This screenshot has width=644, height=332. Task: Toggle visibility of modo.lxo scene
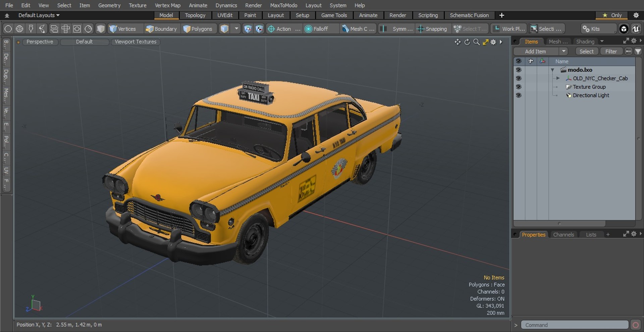pyautogui.click(x=519, y=70)
